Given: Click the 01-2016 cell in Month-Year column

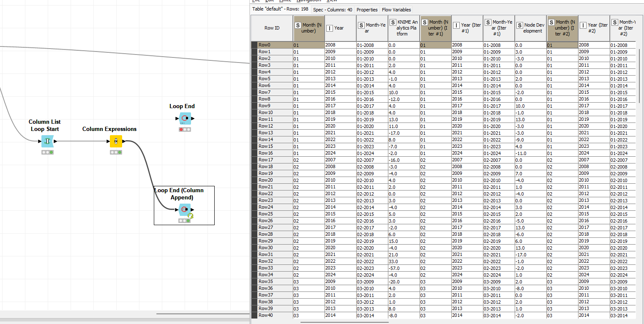Looking at the screenshot, I should (372, 99).
